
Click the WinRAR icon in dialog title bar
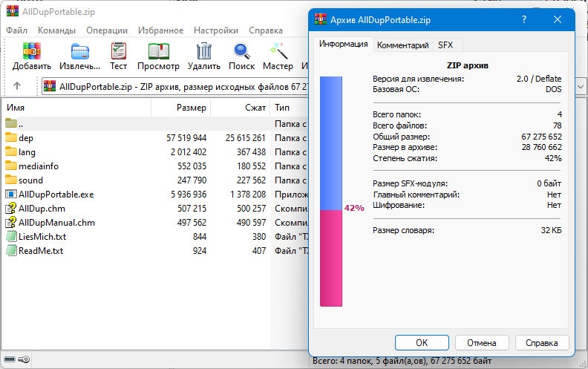(x=321, y=19)
